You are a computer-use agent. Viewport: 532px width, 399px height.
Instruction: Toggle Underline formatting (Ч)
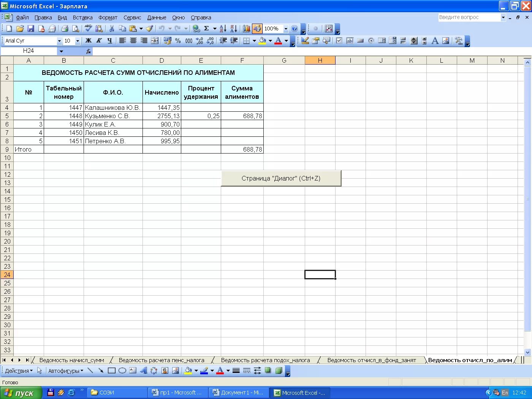click(x=109, y=41)
